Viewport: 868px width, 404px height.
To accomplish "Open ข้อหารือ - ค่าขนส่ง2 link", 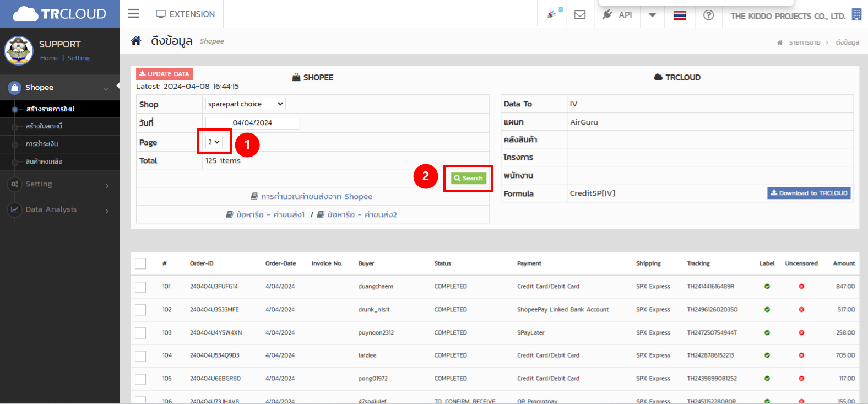I will point(357,215).
